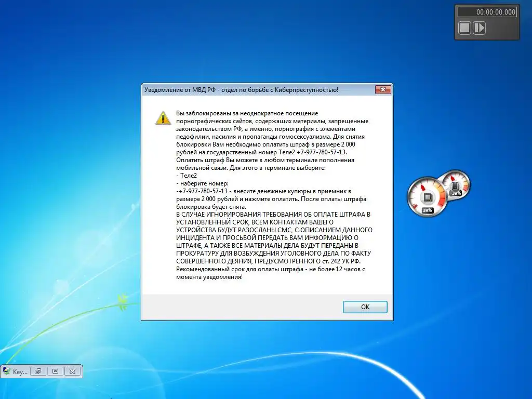
Task: Click the text 'Рекомендованный срок для оплаты штрафа'
Action: point(240,269)
